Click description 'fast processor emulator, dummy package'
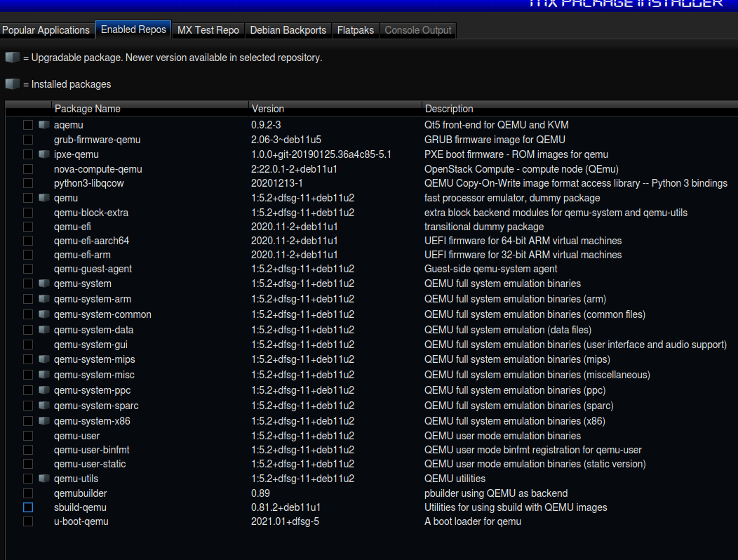The height and width of the screenshot is (560, 738). click(x=512, y=198)
